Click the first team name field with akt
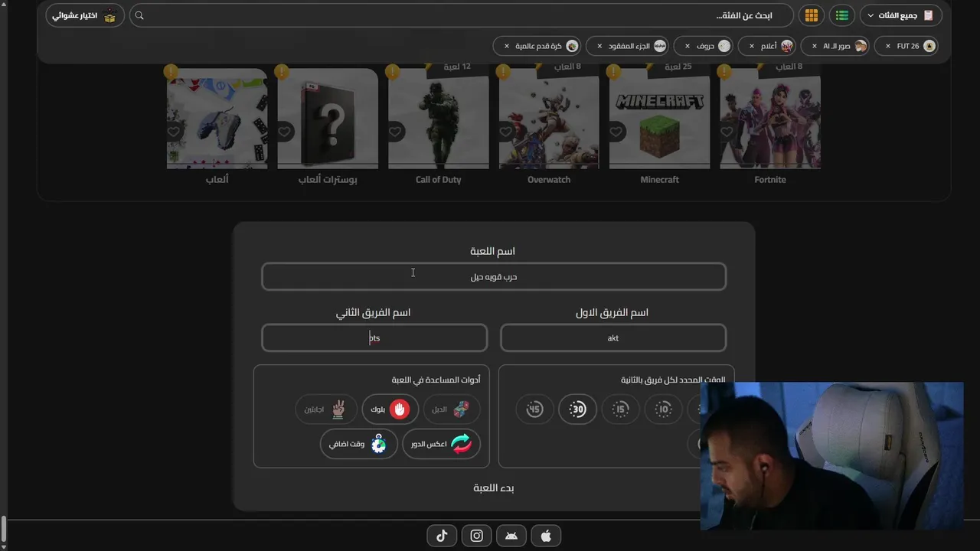This screenshot has height=551, width=980. (613, 337)
